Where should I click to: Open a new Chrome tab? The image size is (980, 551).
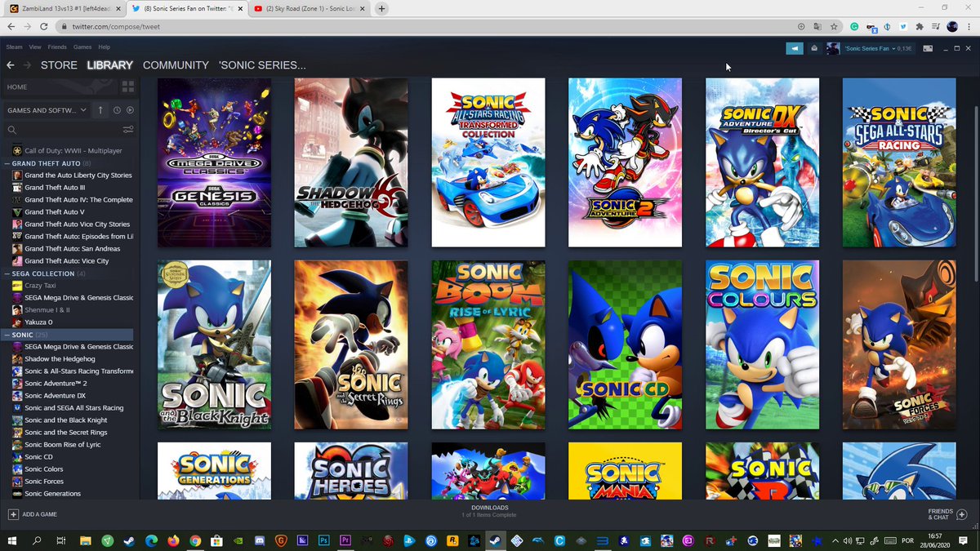coord(381,9)
